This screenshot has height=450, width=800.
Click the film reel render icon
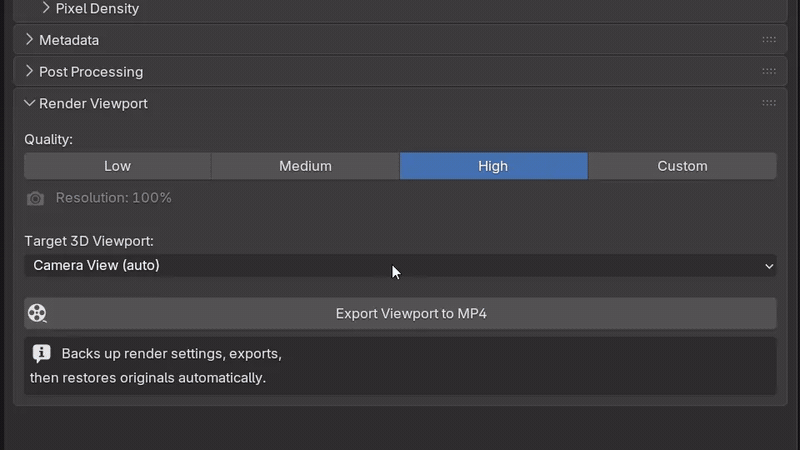(37, 313)
